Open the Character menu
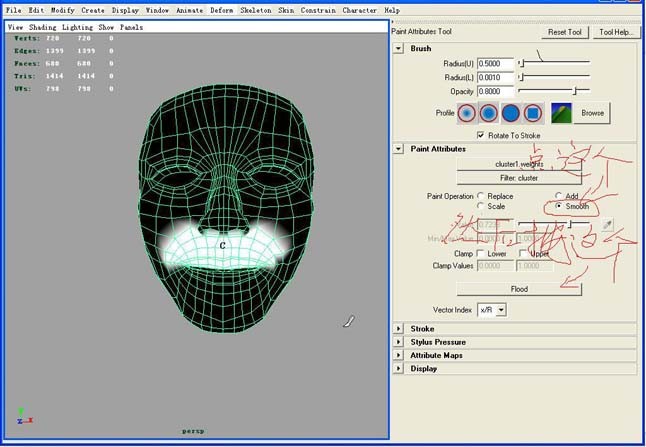Screen dimensions: 646x447 (360, 10)
